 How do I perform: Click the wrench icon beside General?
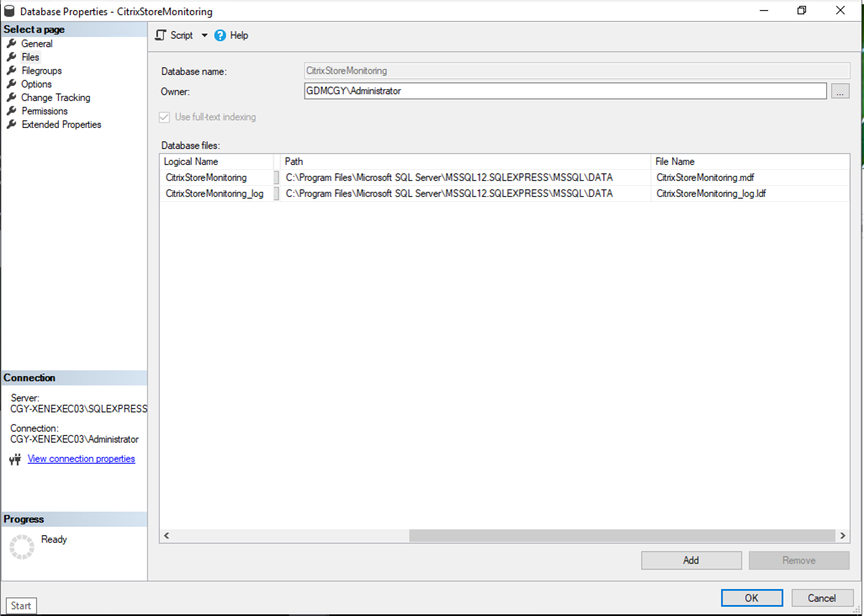tap(11, 44)
